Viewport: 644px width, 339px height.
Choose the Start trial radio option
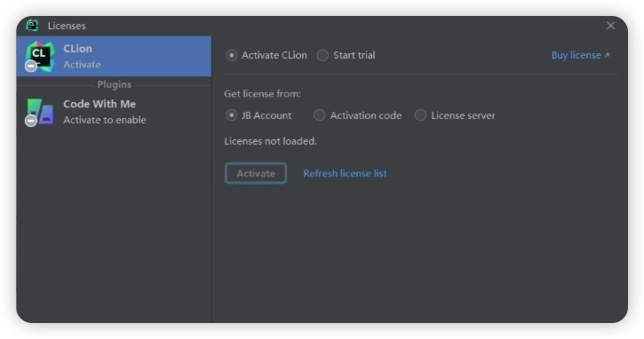click(322, 55)
